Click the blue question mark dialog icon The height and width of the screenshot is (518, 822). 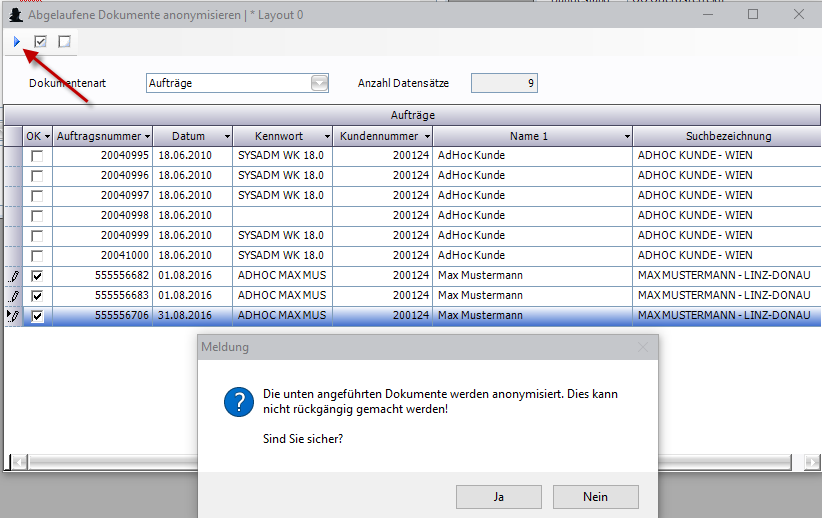[238, 403]
